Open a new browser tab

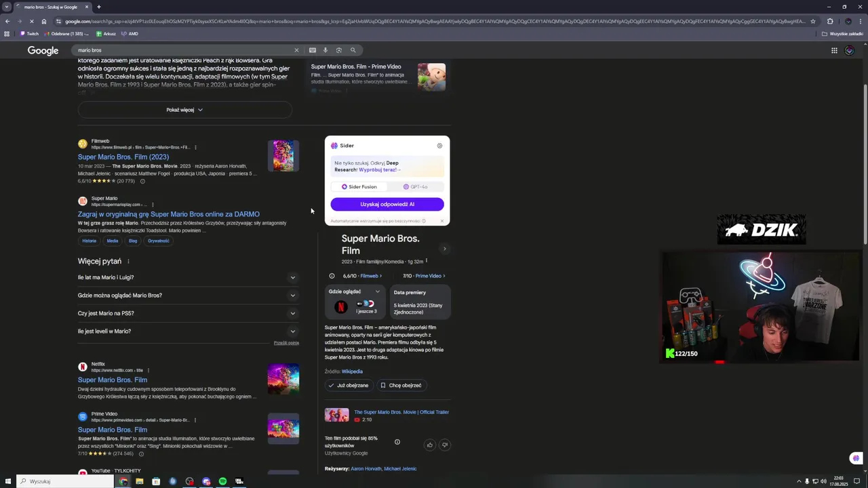coord(98,7)
